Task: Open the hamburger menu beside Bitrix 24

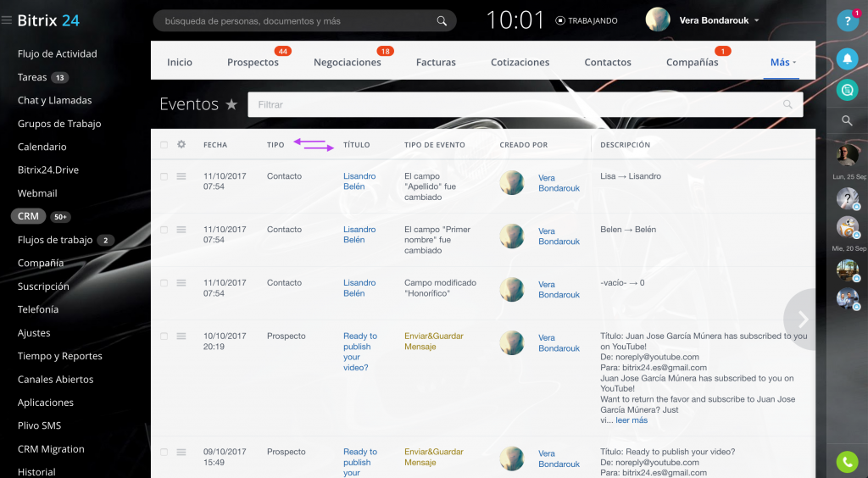Action: point(7,20)
